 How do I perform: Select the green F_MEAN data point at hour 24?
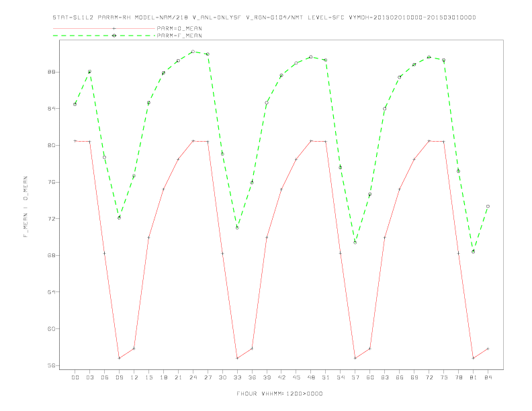click(193, 52)
